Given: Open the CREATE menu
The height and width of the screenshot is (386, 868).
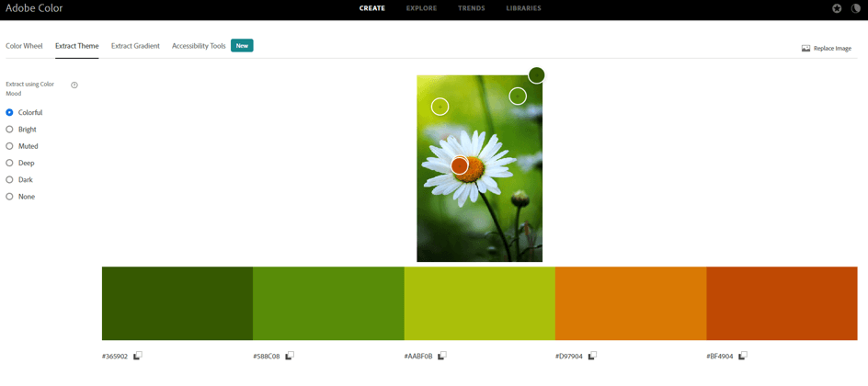Looking at the screenshot, I should [372, 8].
